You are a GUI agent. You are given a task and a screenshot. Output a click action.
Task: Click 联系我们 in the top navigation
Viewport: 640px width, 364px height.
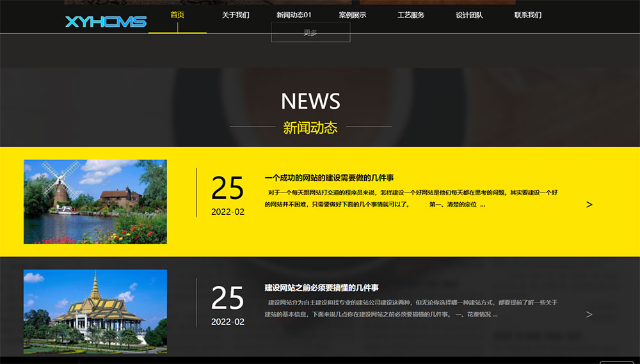click(x=528, y=15)
